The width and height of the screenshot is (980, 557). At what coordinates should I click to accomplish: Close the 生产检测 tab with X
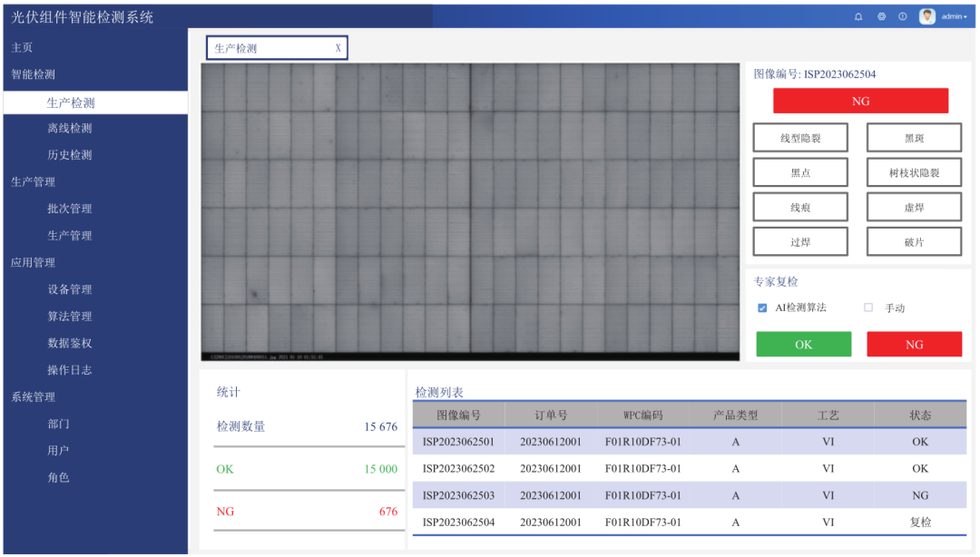[x=338, y=48]
